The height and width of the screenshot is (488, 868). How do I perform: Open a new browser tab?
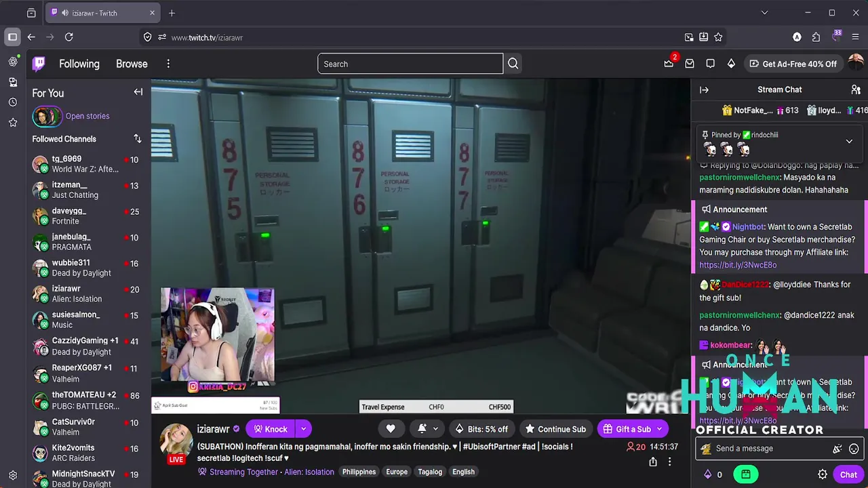pyautogui.click(x=172, y=13)
